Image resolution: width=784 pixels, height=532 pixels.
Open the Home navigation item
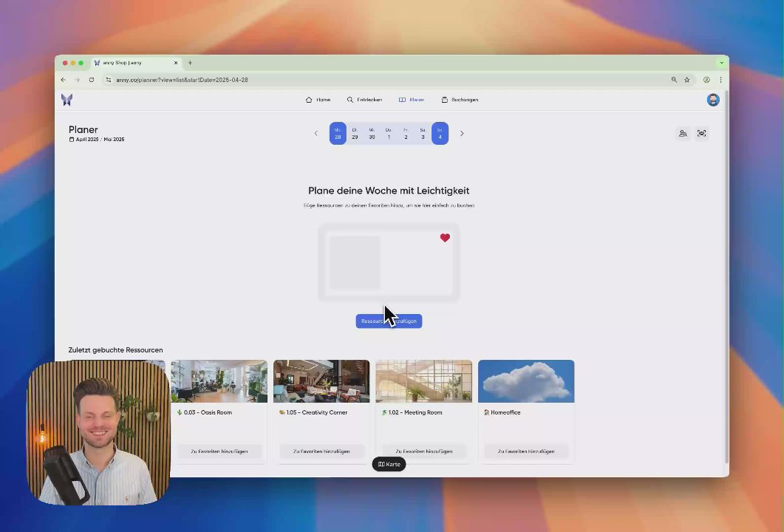click(318, 100)
